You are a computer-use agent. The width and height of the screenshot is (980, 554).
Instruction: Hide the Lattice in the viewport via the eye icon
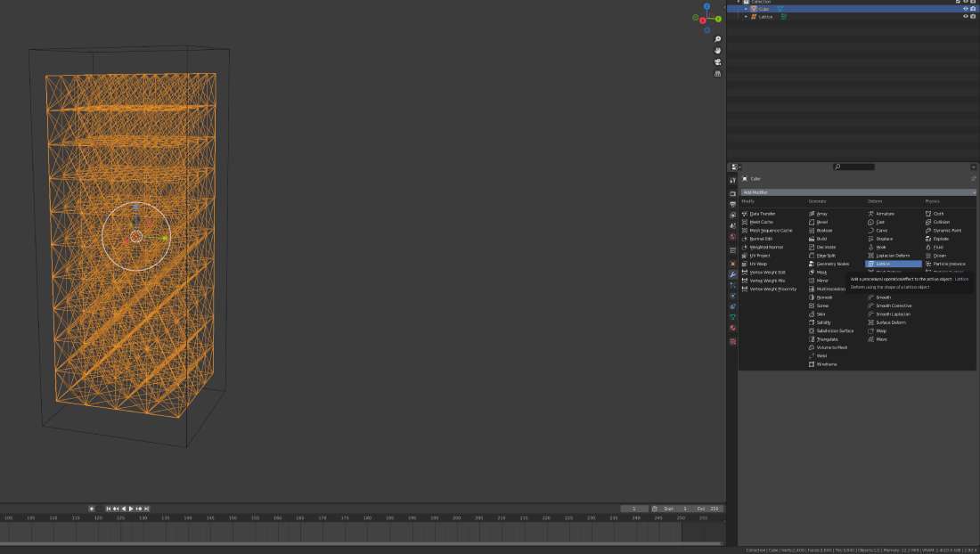tap(965, 17)
